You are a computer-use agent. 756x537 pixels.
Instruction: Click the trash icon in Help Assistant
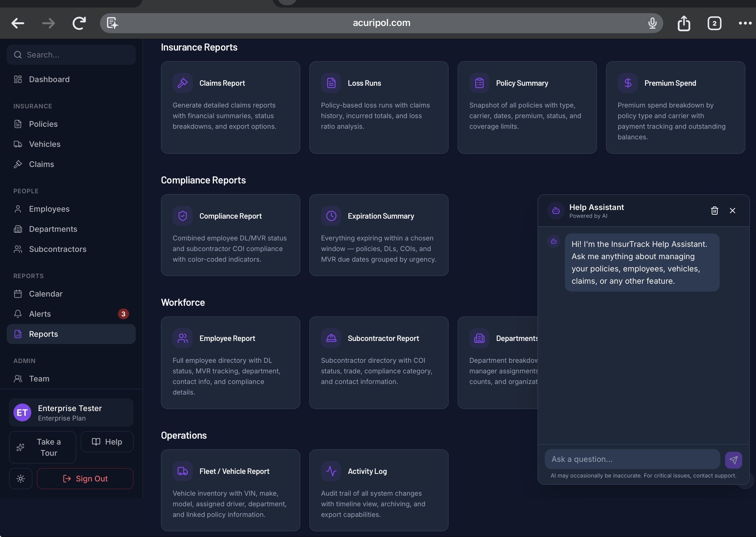(714, 211)
